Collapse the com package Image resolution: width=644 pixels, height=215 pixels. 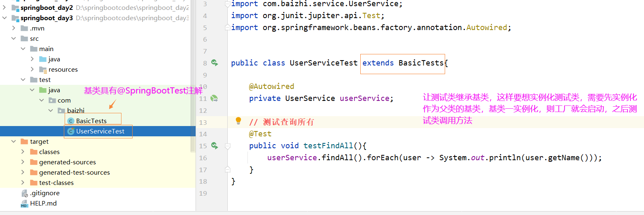pos(42,100)
